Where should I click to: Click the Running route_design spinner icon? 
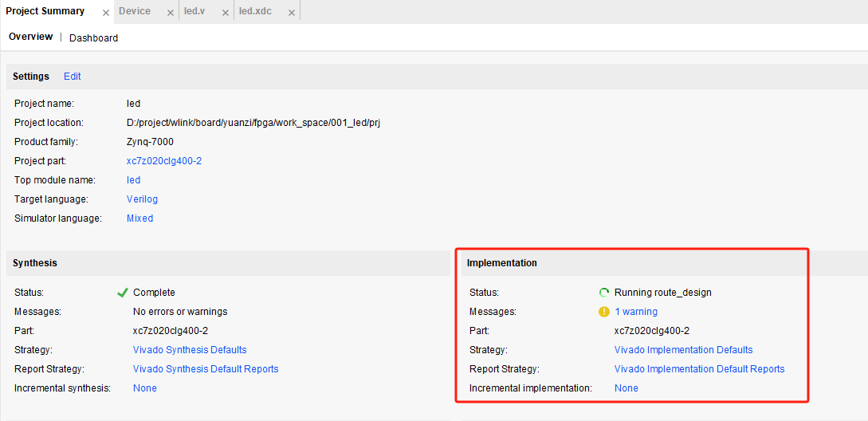[x=604, y=293]
